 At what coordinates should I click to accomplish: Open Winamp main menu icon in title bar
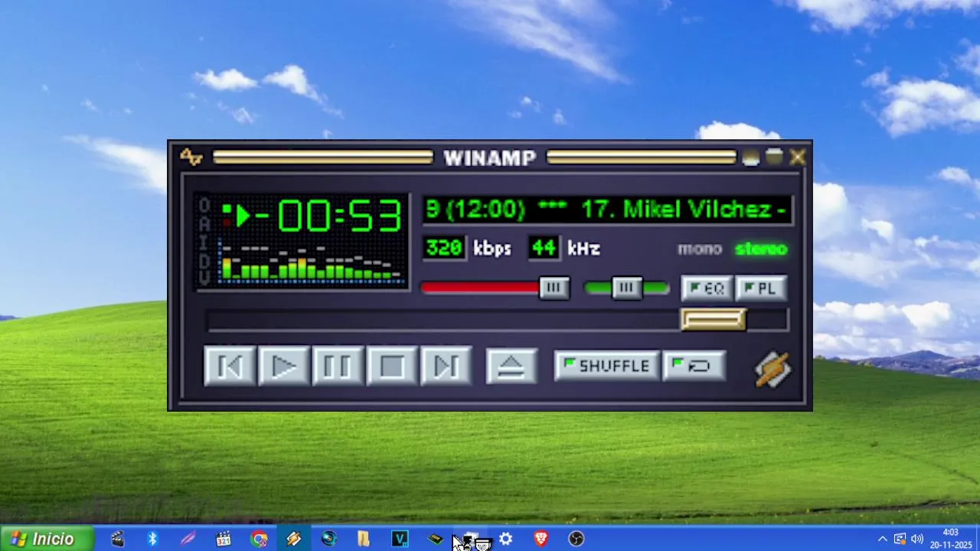point(191,158)
